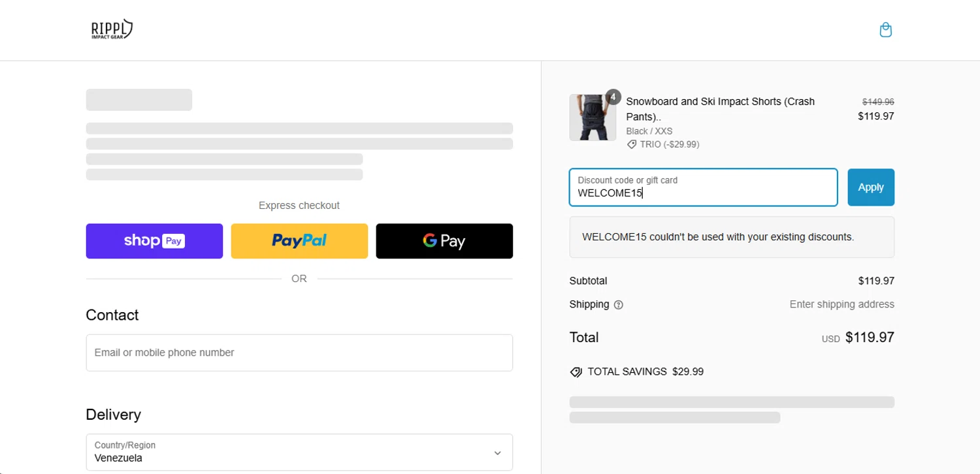Image resolution: width=980 pixels, height=474 pixels.
Task: Click the Delivery heading
Action: coord(114,415)
